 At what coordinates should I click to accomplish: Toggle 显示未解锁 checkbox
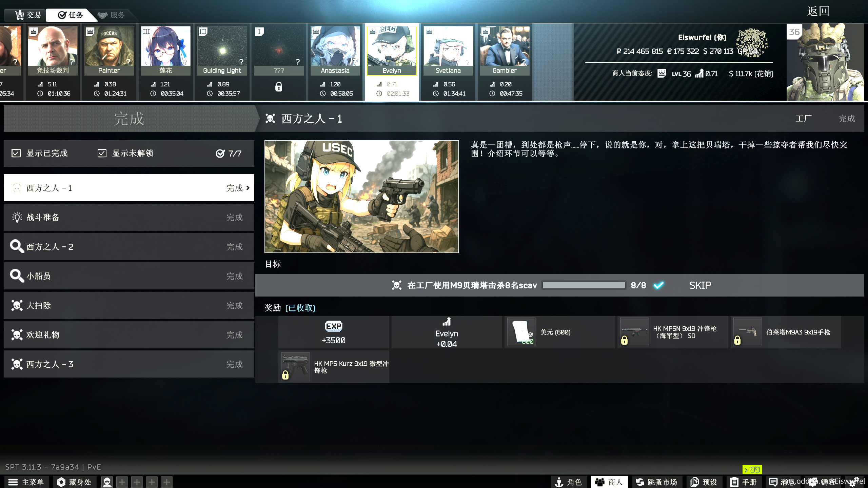[x=102, y=153]
